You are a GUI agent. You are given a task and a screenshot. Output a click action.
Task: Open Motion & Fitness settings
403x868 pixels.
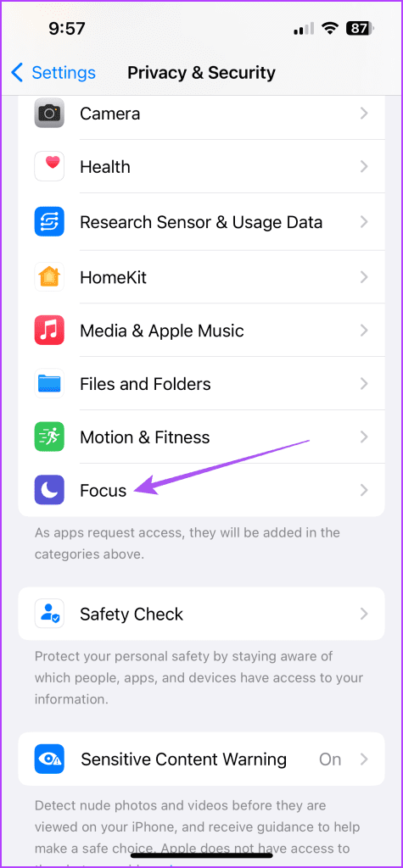pyautogui.click(x=202, y=437)
